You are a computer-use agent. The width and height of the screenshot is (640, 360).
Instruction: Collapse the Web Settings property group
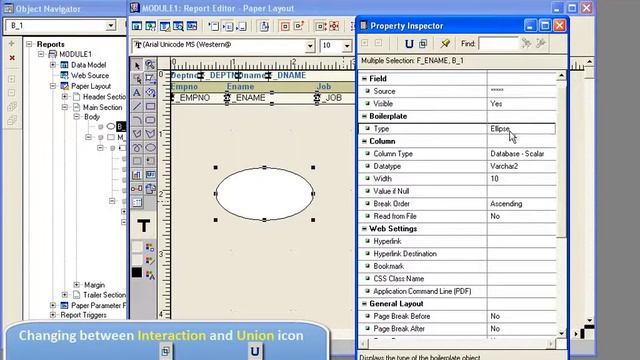(364, 229)
